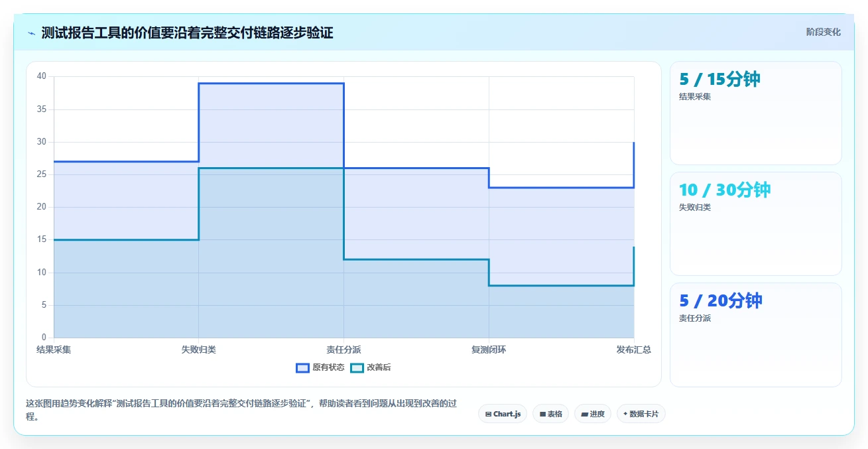Open the 5 / 15分钟 结果采集 card
The image size is (868, 449).
pyautogui.click(x=756, y=113)
